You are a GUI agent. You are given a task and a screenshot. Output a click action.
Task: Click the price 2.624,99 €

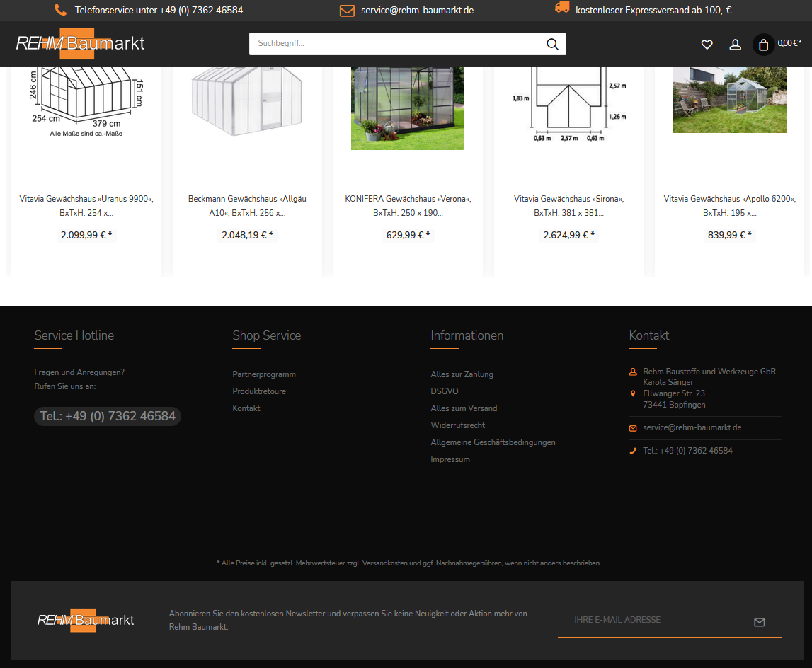coord(568,235)
